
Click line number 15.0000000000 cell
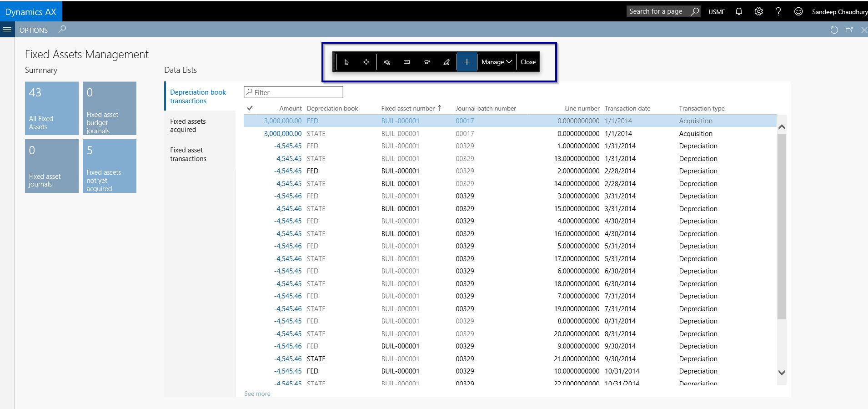(577, 209)
